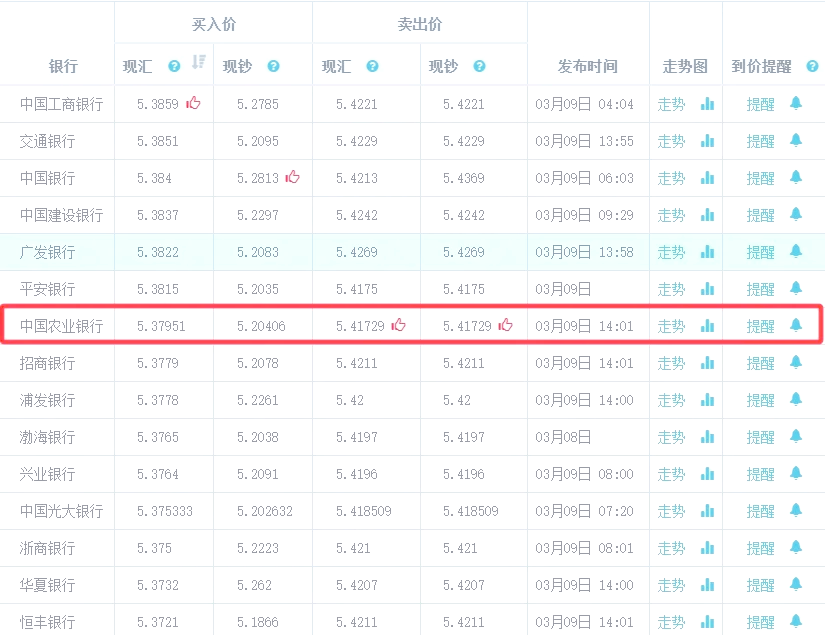Click bell icon for 恒丰银行 alert

796,621
